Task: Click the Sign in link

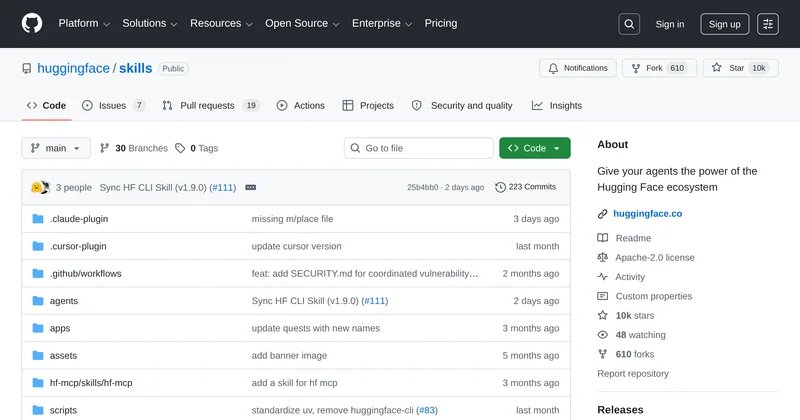Action: pos(669,24)
